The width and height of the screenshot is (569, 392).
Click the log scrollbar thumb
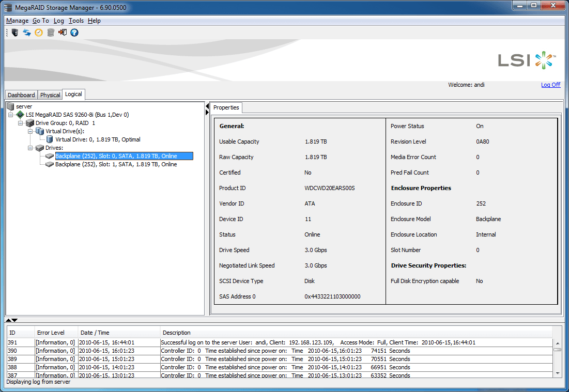click(558, 350)
